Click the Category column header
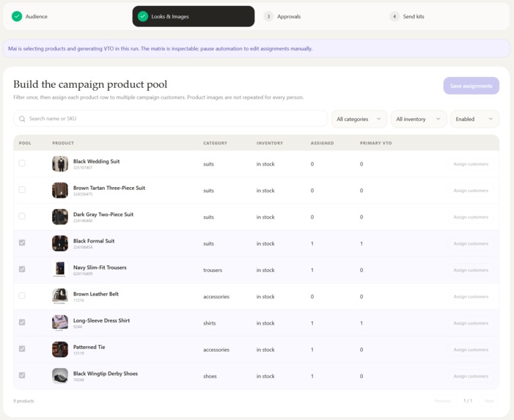This screenshot has width=514, height=420. pos(215,143)
